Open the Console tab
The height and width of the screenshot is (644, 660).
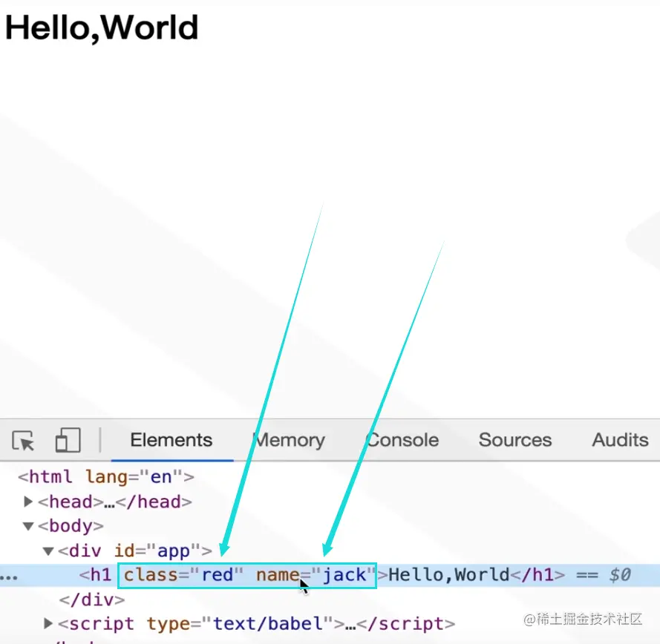(402, 440)
